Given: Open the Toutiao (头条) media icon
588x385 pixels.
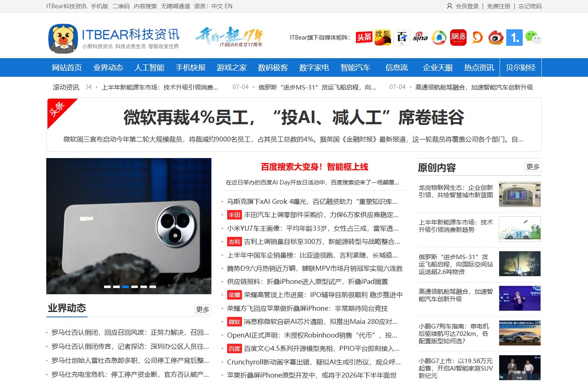Looking at the screenshot, I should [x=364, y=38].
